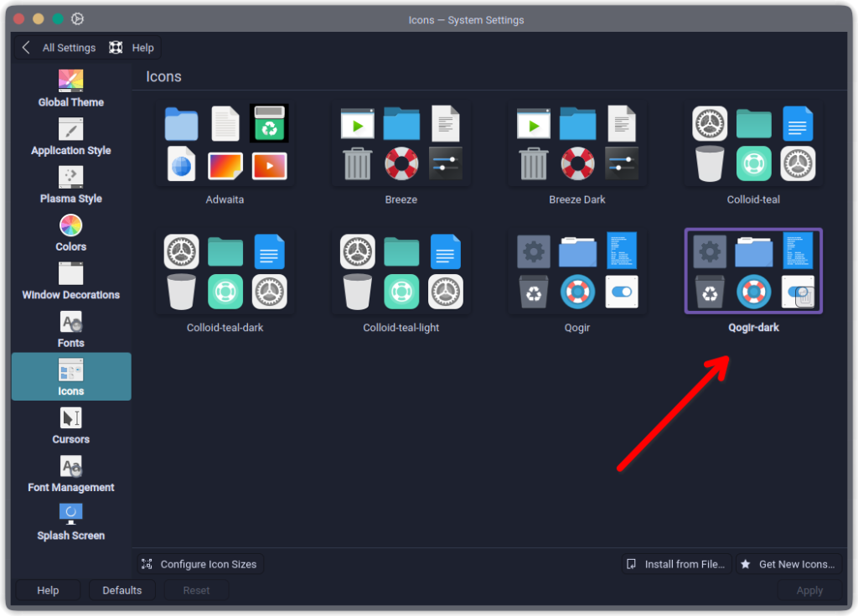This screenshot has width=858, height=616.
Task: Click the star icon on Get New Icons
Action: pos(745,564)
